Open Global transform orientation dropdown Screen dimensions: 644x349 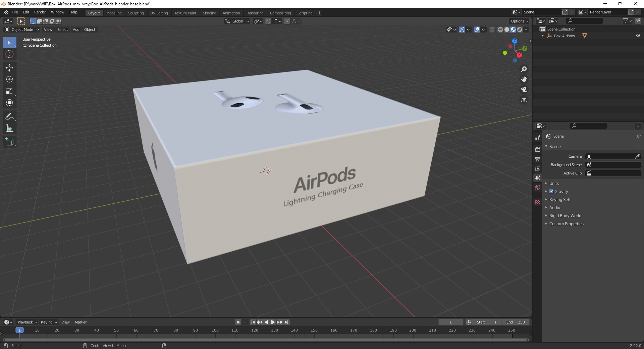[237, 21]
